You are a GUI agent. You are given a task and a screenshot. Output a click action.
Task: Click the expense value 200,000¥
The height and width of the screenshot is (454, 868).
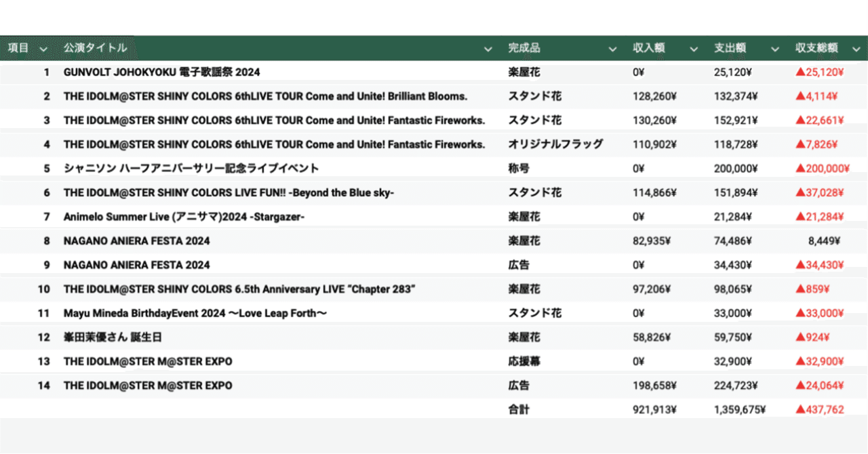click(x=736, y=168)
